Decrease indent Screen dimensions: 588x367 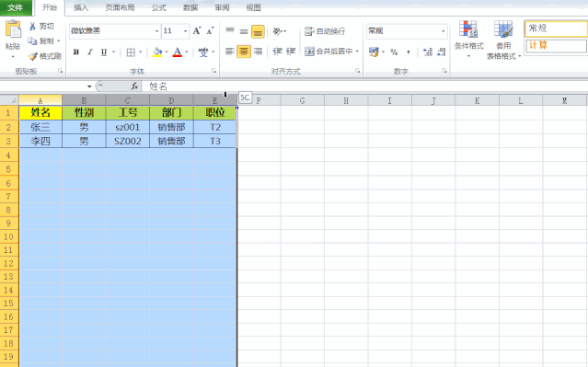click(277, 52)
